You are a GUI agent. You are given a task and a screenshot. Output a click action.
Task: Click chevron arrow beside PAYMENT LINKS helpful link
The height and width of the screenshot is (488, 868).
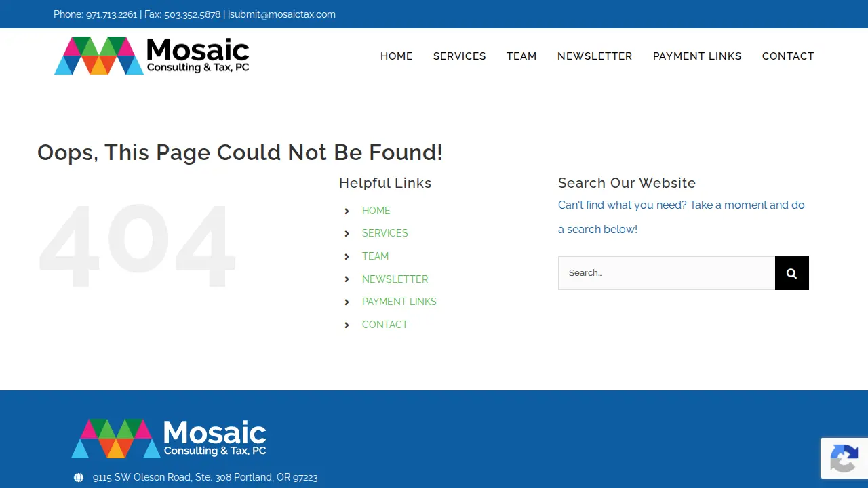(x=347, y=302)
